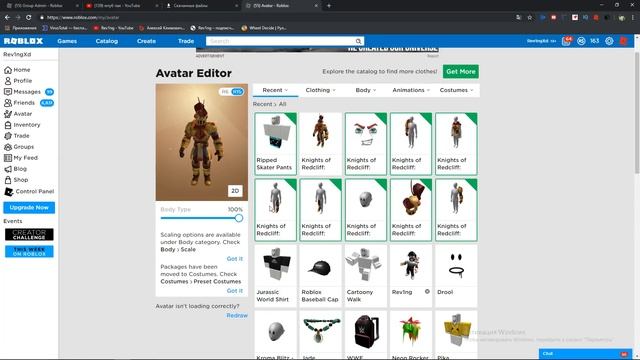Expand the Recent dropdown tab
Screen dimensions: 640x360
point(276,90)
